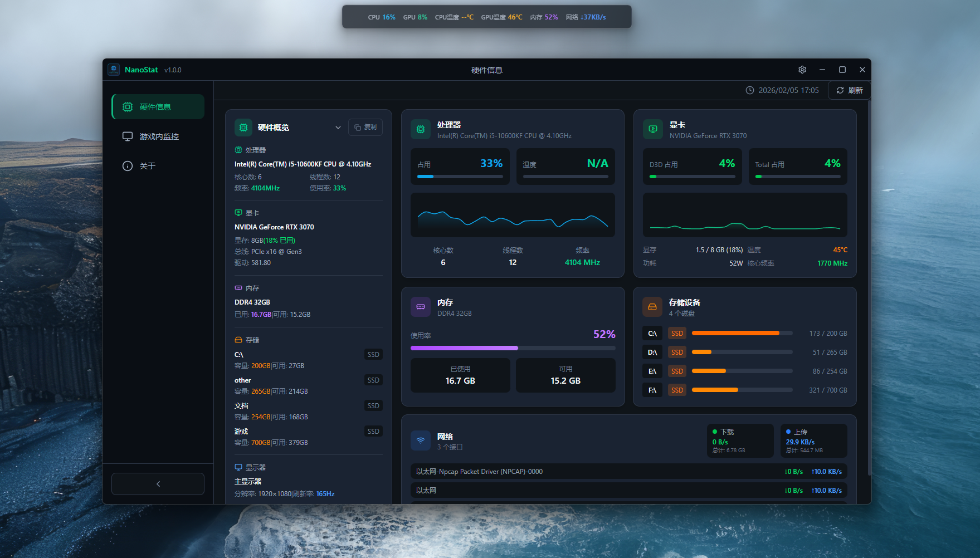This screenshot has width=980, height=558.
Task: Click CPU 16% in floating overlay bar
Action: (x=382, y=17)
